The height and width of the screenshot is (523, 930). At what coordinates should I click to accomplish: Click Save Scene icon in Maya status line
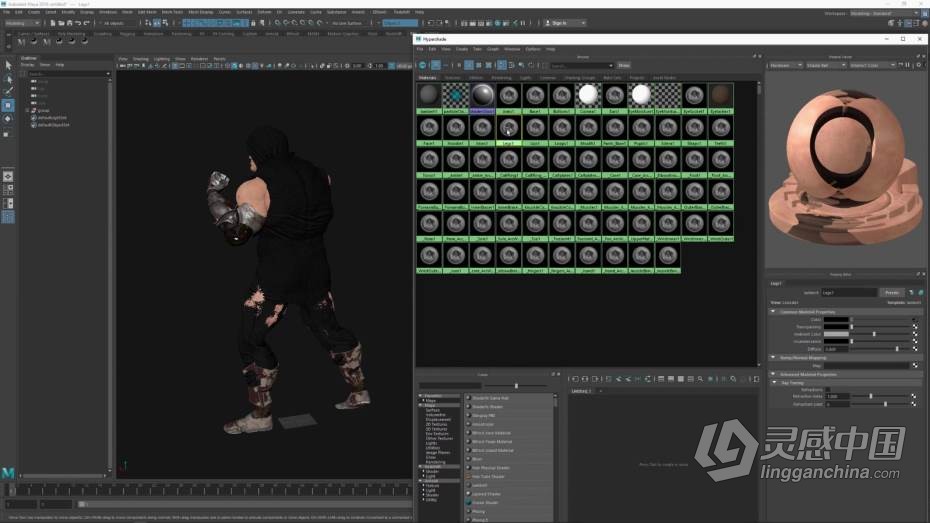click(x=69, y=23)
